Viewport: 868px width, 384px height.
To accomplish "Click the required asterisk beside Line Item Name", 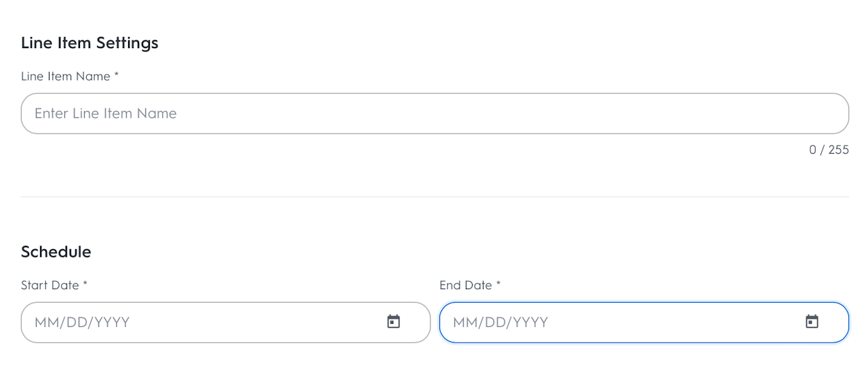I will coord(116,76).
